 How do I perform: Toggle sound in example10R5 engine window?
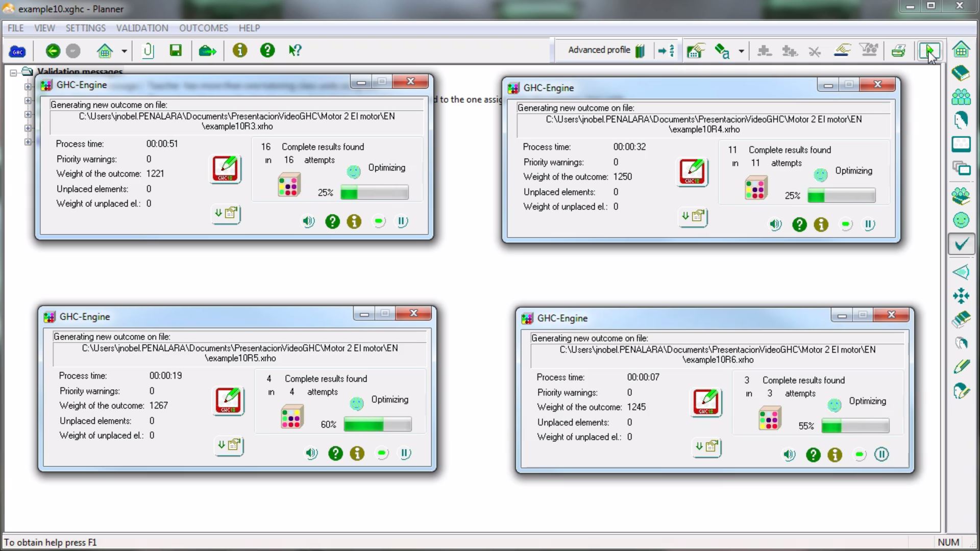click(x=311, y=453)
